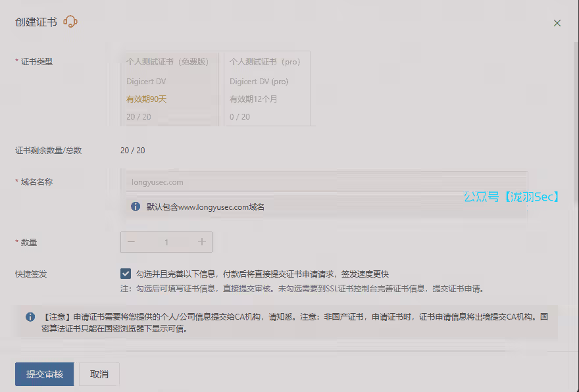
Task: Click the 证书剩余数量 20 / 20 value
Action: 132,150
